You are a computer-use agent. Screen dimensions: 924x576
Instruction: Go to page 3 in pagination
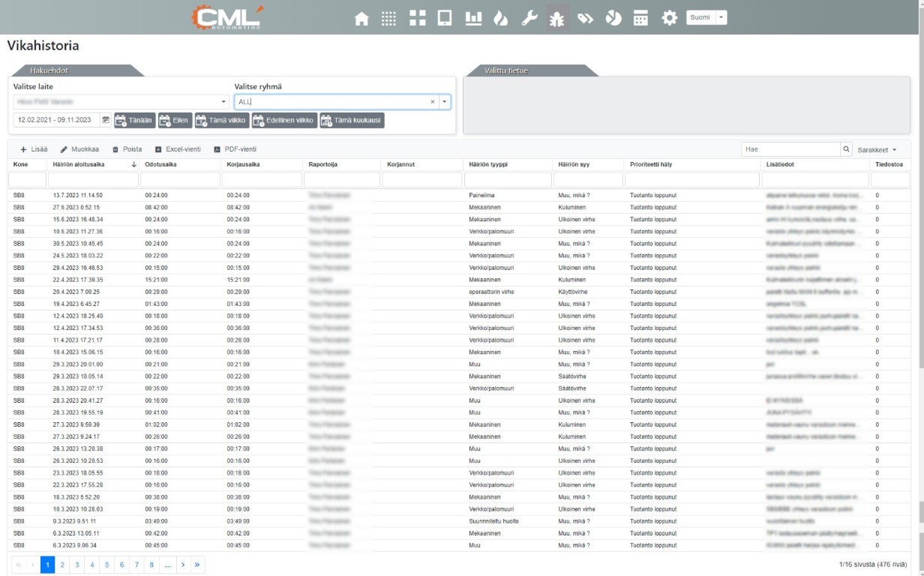pos(76,565)
